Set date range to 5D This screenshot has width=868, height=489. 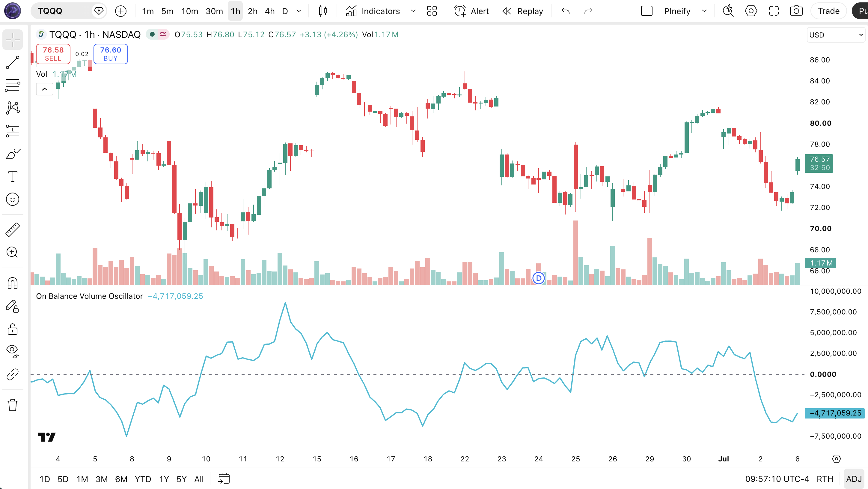(63, 479)
